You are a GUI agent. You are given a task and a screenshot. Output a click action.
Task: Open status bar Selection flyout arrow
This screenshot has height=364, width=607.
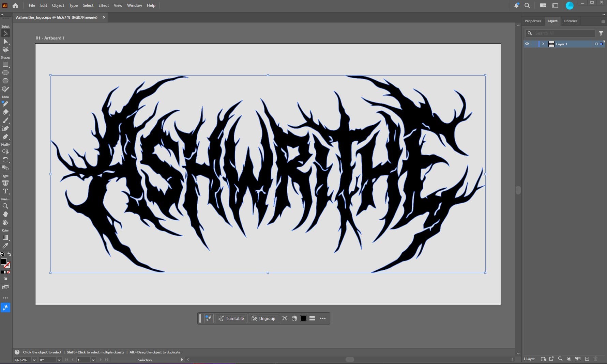click(182, 360)
